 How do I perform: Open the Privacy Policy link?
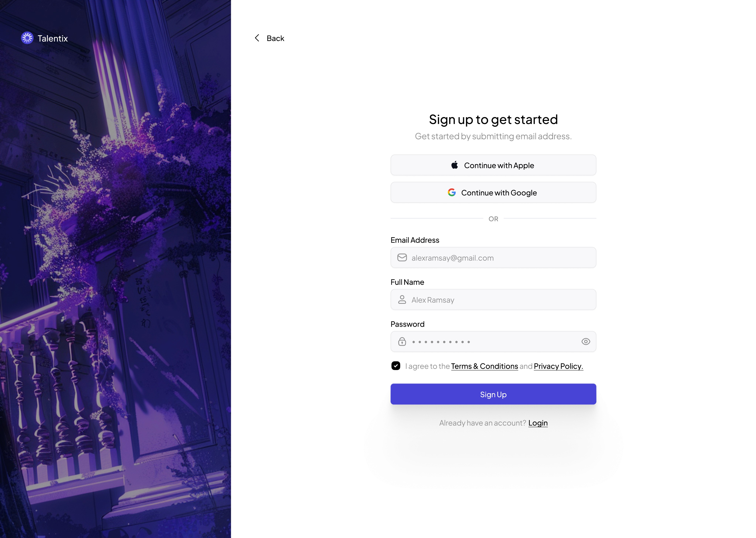point(558,366)
